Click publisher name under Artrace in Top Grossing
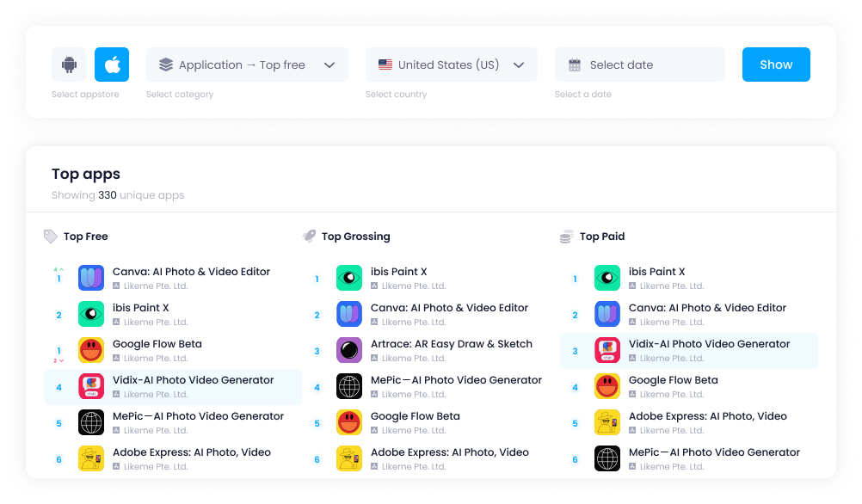The height and width of the screenshot is (504, 862). click(x=414, y=359)
